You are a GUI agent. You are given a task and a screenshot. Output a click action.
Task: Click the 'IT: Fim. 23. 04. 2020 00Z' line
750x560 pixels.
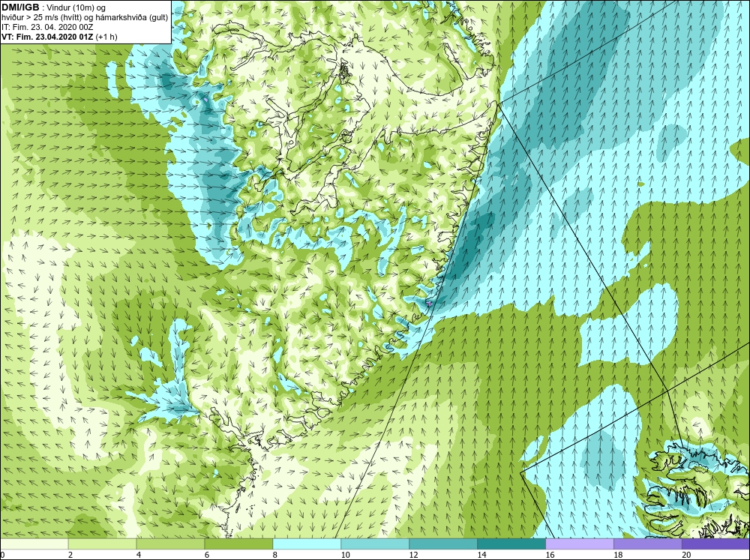coord(47,27)
